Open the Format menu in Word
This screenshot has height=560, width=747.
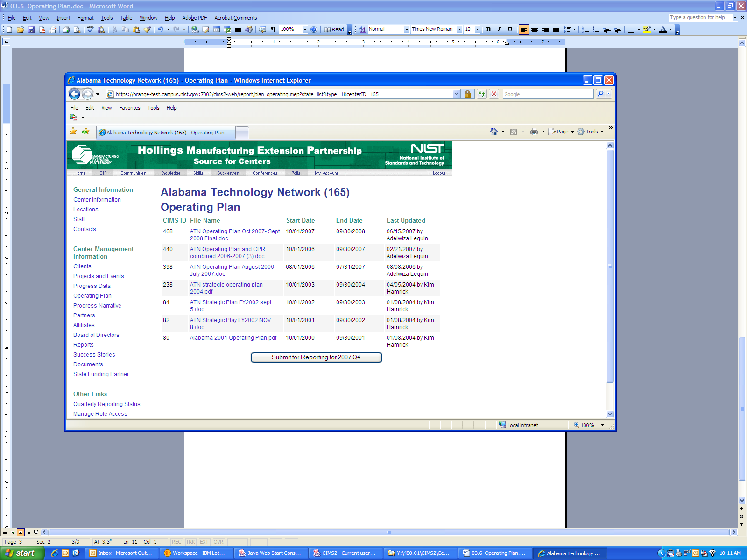(x=85, y=18)
